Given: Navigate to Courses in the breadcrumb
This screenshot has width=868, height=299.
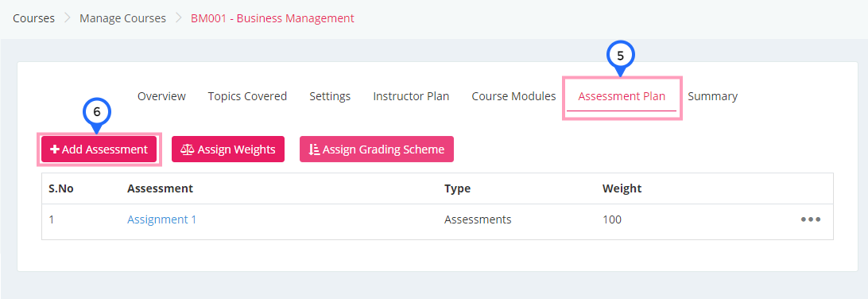Looking at the screenshot, I should tap(33, 18).
